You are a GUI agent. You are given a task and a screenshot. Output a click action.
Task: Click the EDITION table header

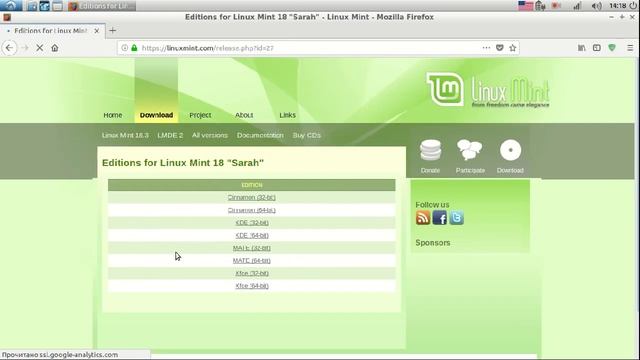coord(252,185)
